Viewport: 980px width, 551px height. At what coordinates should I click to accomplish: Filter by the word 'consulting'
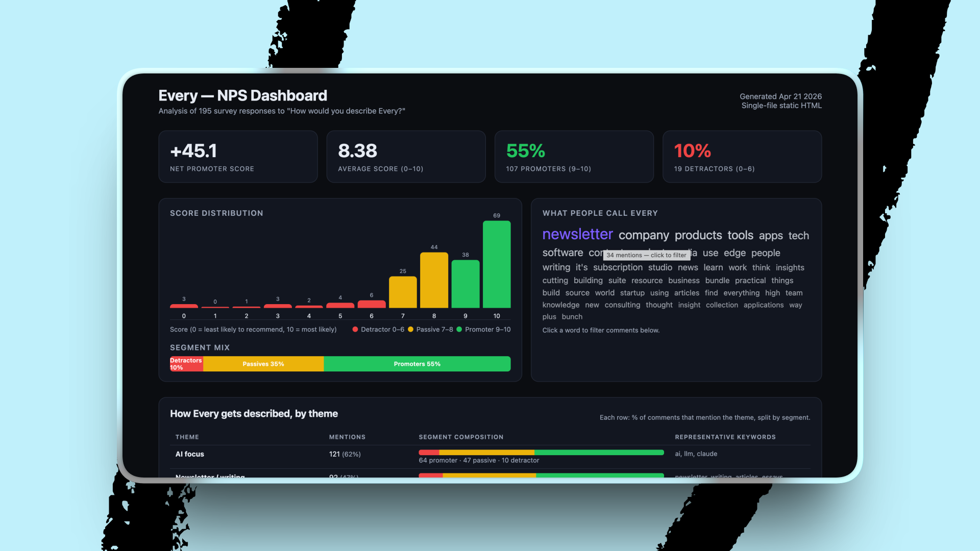click(x=622, y=305)
